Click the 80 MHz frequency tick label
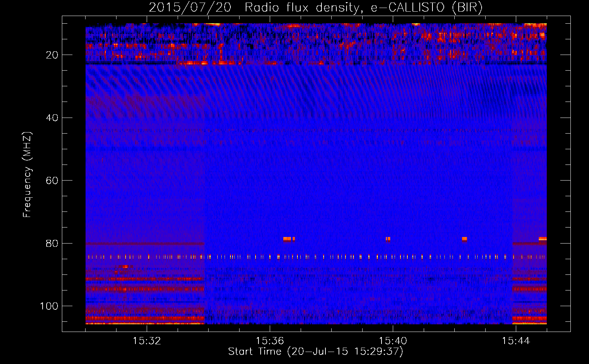Image resolution: width=589 pixels, height=364 pixels. click(52, 243)
